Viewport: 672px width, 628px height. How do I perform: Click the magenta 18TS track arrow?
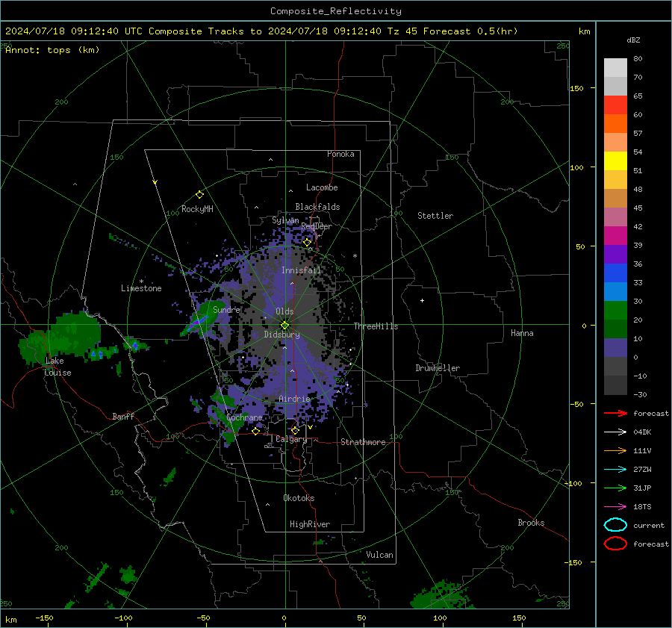tap(615, 507)
